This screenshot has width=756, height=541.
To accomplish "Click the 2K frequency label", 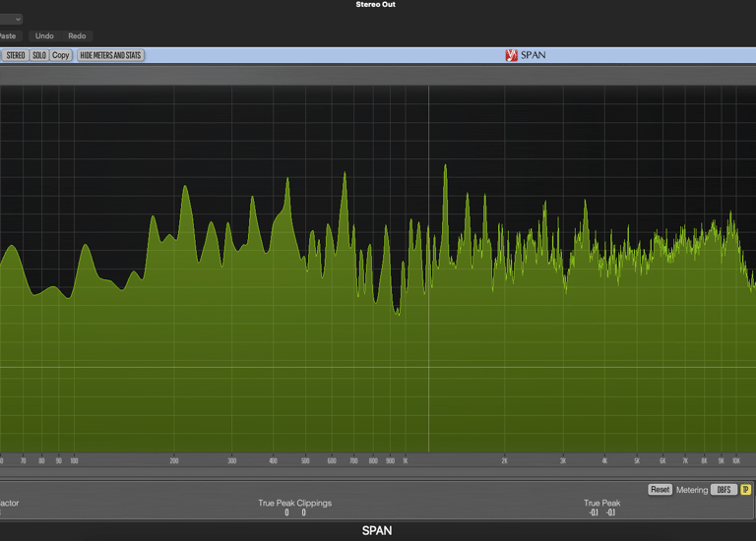I will pos(504,461).
